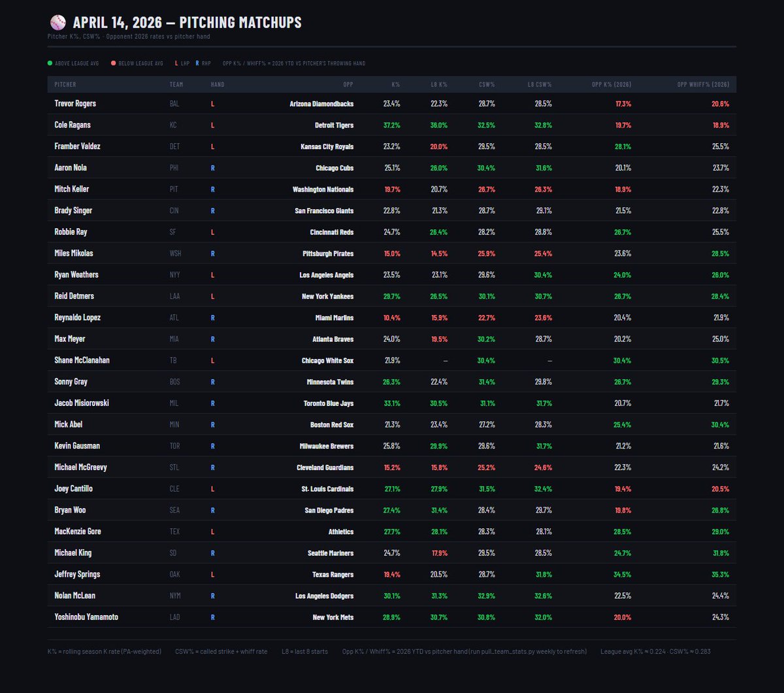Click pitcher name Kevin Gausman

click(x=77, y=446)
